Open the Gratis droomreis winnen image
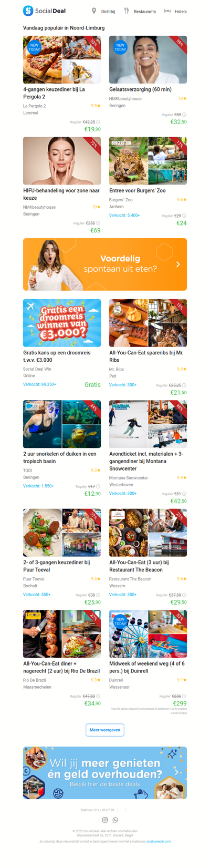 pos(62,323)
